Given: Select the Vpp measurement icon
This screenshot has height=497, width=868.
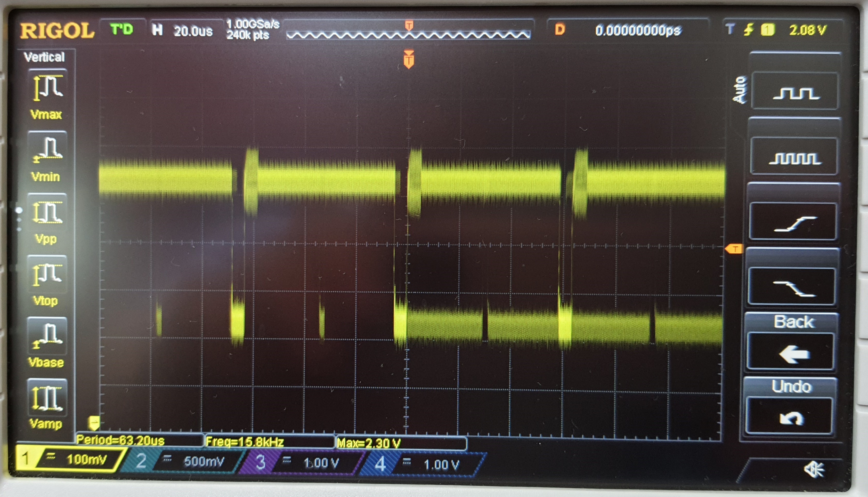Looking at the screenshot, I should click(47, 212).
